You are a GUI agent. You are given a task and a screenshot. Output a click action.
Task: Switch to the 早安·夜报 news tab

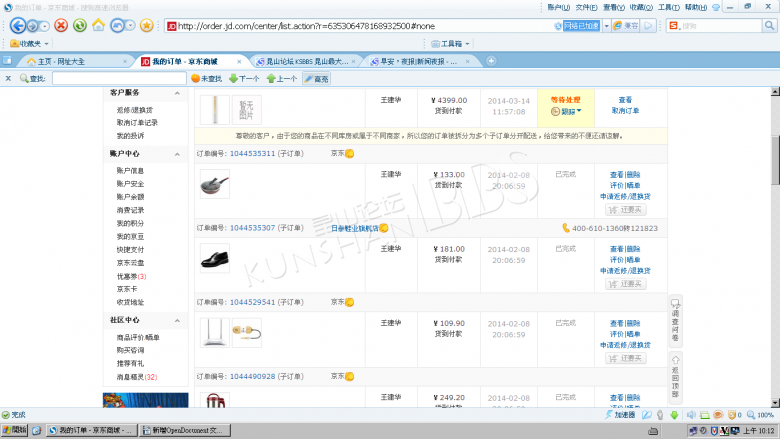pos(418,62)
